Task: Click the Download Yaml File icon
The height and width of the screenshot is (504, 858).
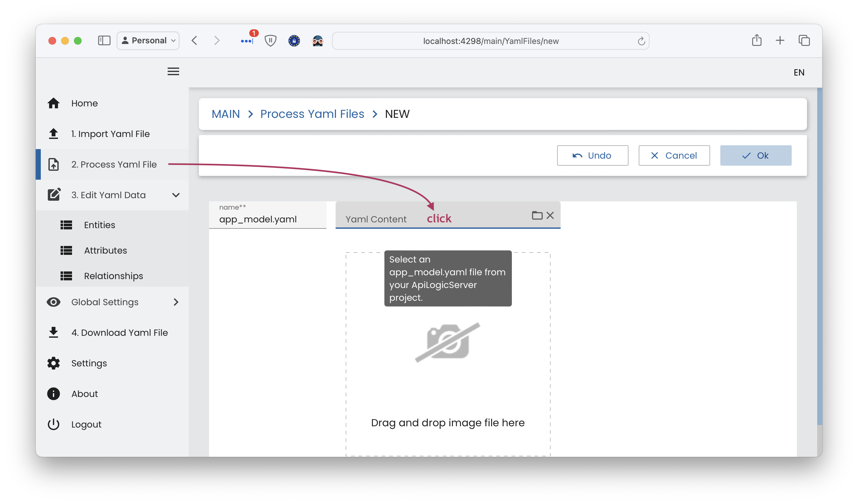Action: pos(54,332)
